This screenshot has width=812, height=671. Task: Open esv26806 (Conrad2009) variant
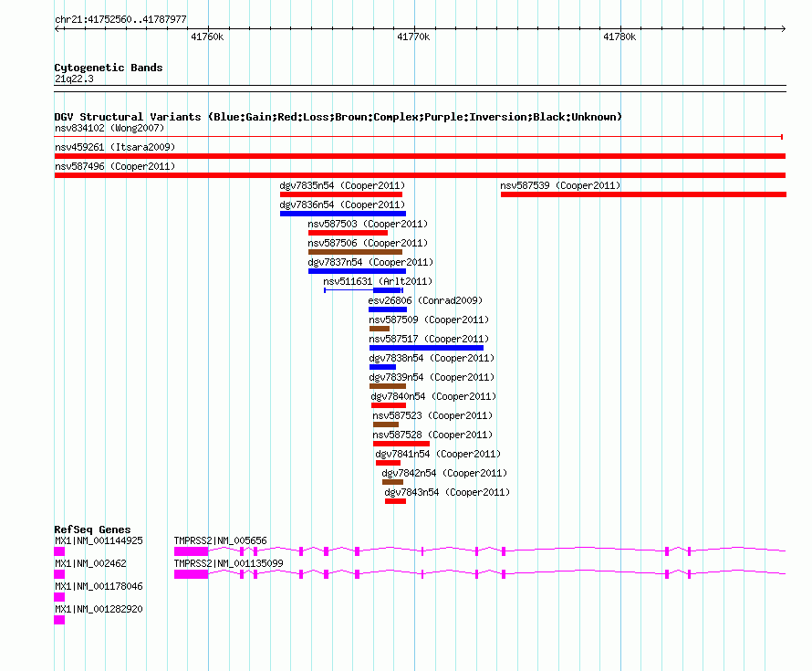[x=425, y=300]
